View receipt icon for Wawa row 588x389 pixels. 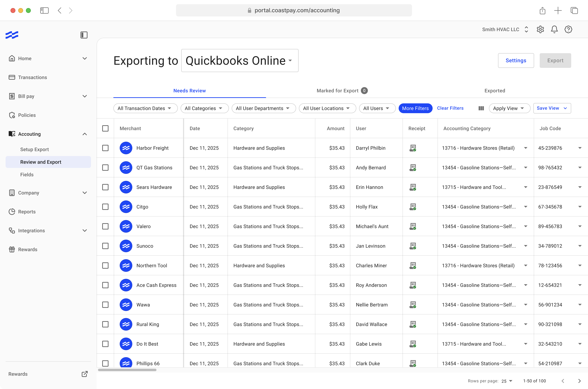coord(412,305)
